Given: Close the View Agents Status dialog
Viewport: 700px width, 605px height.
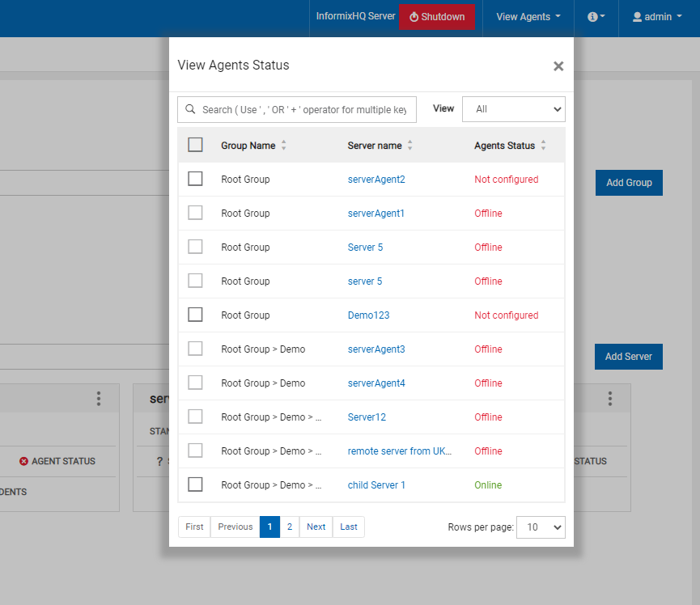Looking at the screenshot, I should (x=558, y=66).
